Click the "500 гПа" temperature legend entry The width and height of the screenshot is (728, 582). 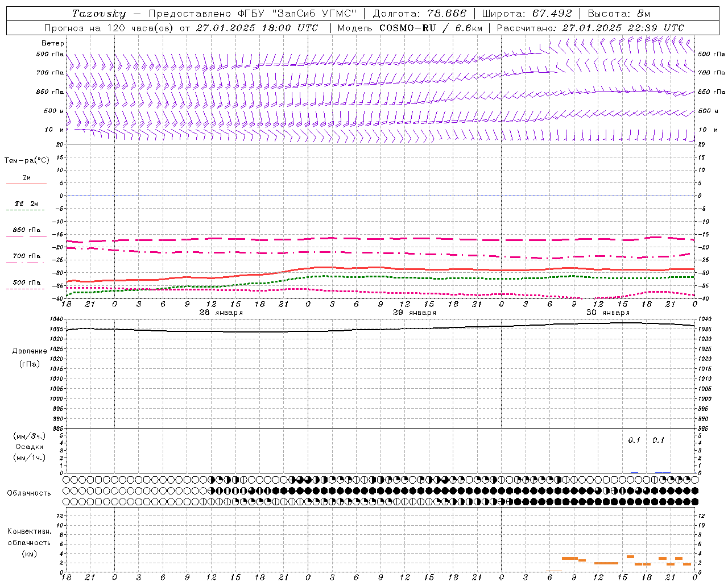coord(27,282)
